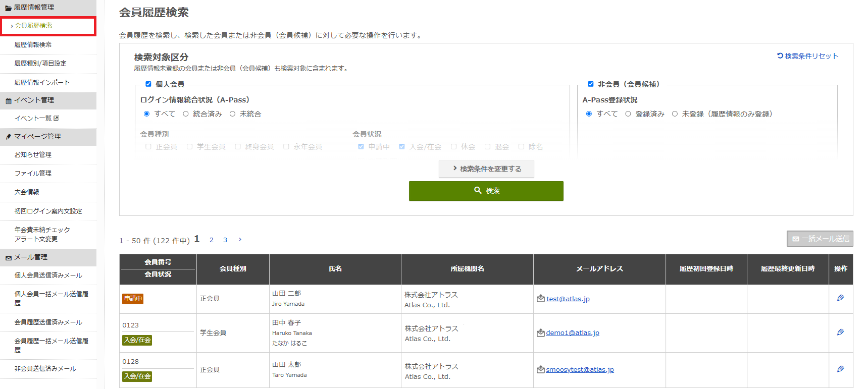This screenshot has width=868, height=389.
Task: Click member number 0128
Action: pyautogui.click(x=130, y=362)
